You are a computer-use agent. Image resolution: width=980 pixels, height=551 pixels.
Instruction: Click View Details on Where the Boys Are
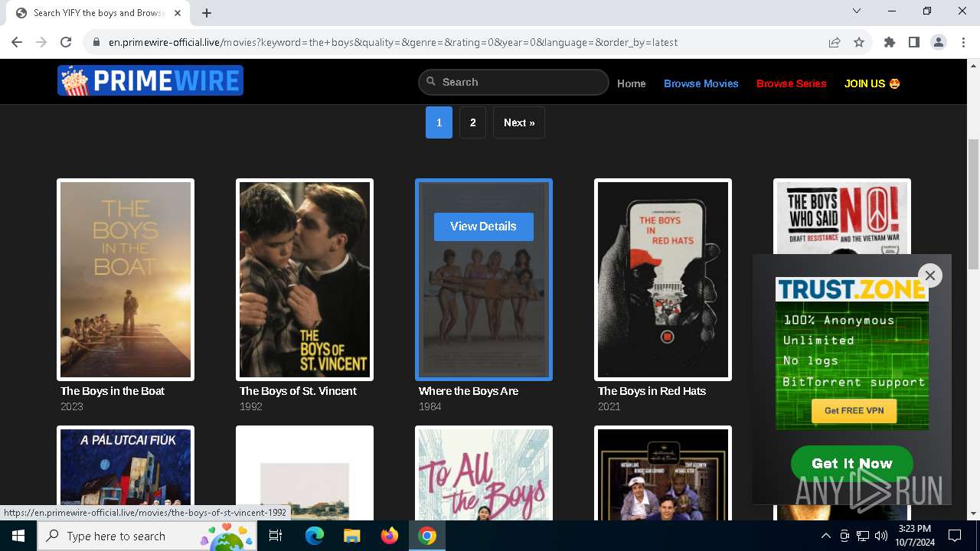(x=483, y=227)
